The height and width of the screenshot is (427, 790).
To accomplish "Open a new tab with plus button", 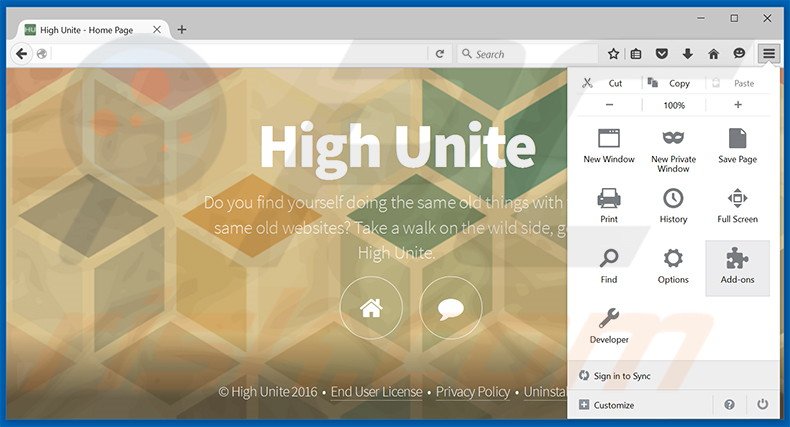I will (x=182, y=30).
